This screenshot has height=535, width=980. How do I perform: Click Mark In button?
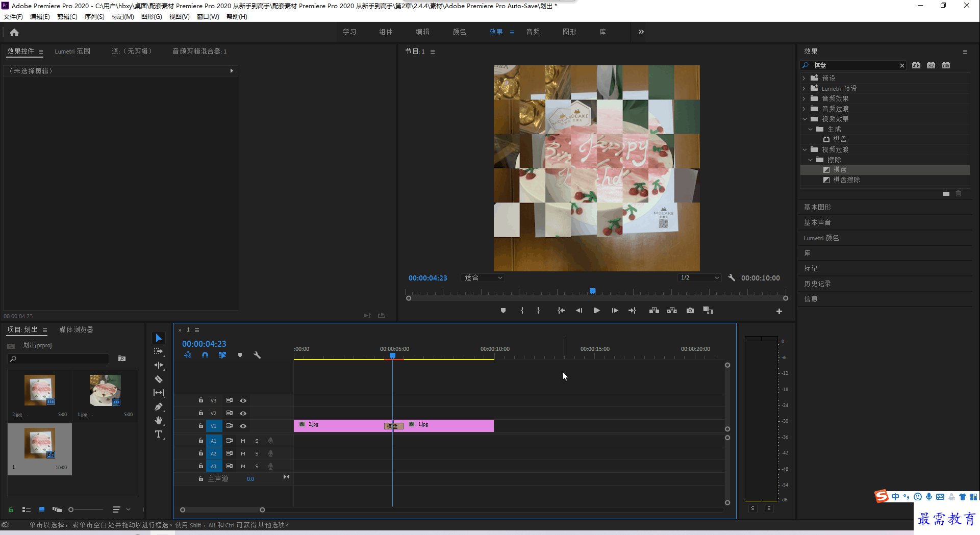(522, 311)
